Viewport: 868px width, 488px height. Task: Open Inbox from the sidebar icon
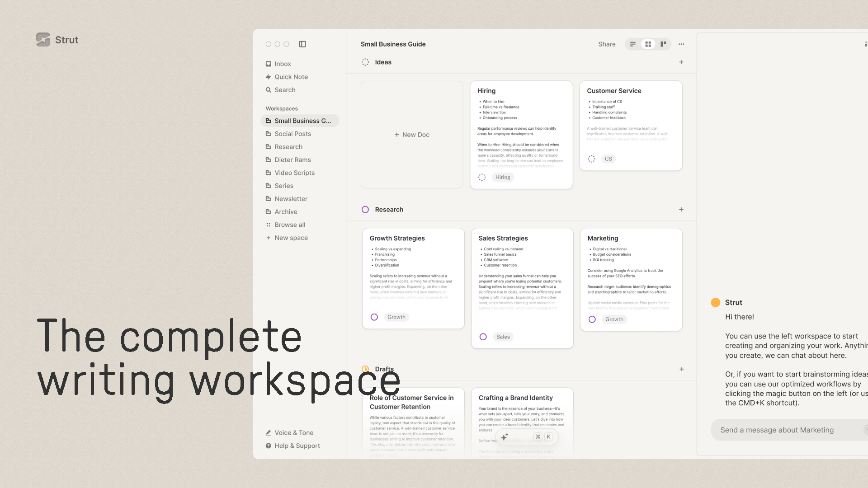click(269, 64)
